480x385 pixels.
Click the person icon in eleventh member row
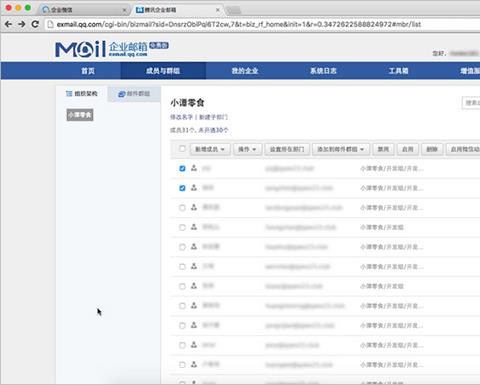tap(194, 365)
